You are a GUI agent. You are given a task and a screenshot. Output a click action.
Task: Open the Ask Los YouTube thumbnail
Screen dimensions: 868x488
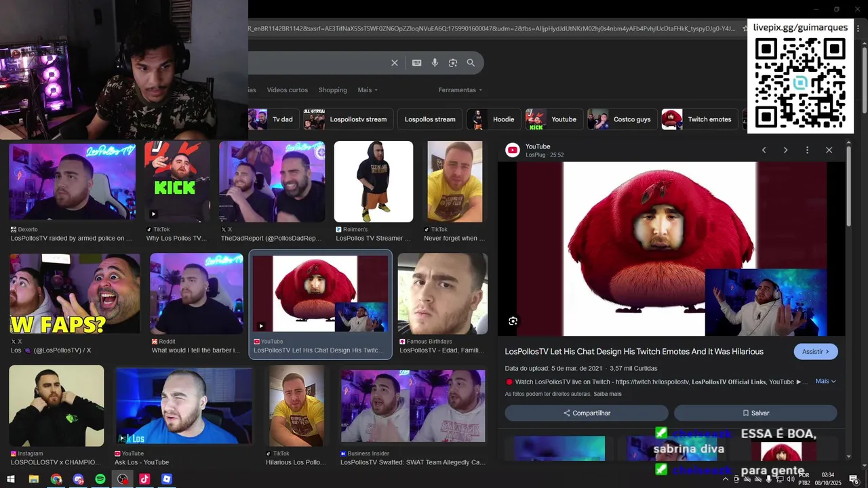click(x=184, y=406)
